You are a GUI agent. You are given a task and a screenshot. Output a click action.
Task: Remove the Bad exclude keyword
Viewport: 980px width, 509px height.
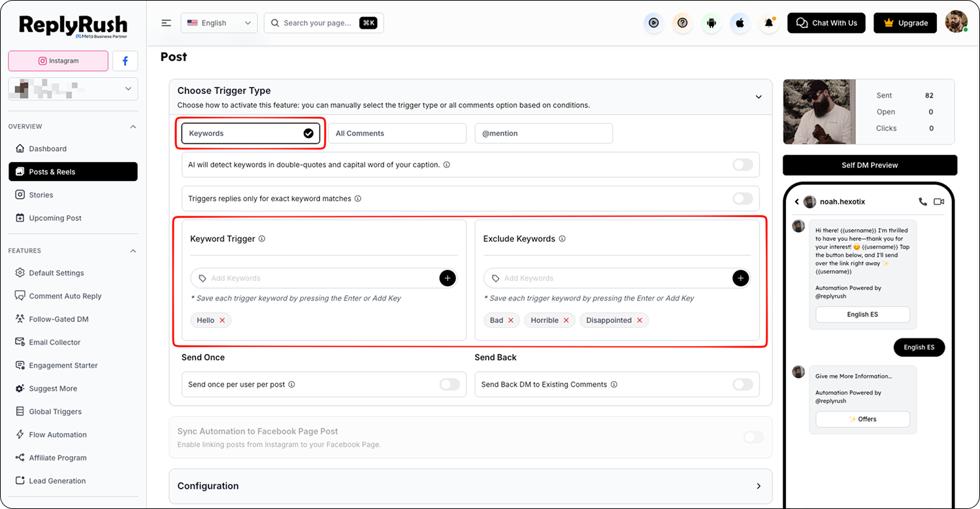(x=511, y=320)
